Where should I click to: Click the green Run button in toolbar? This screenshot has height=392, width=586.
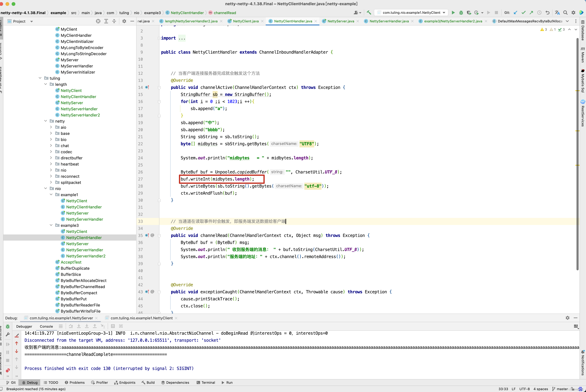[x=453, y=13]
